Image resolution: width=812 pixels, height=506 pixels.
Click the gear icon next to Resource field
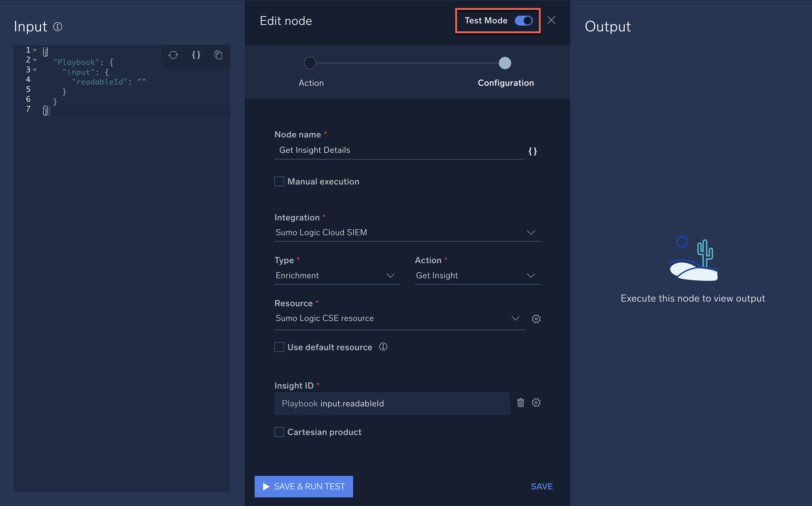[536, 318]
